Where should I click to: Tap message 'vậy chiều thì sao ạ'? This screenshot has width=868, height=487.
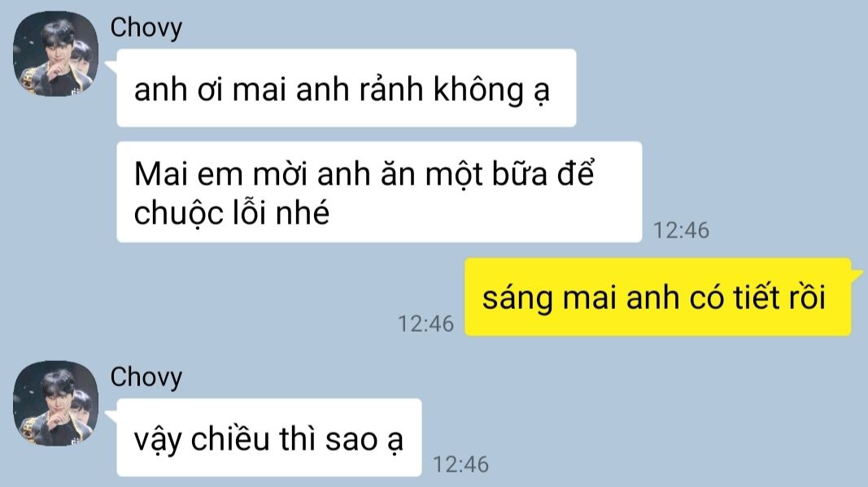[x=269, y=437]
